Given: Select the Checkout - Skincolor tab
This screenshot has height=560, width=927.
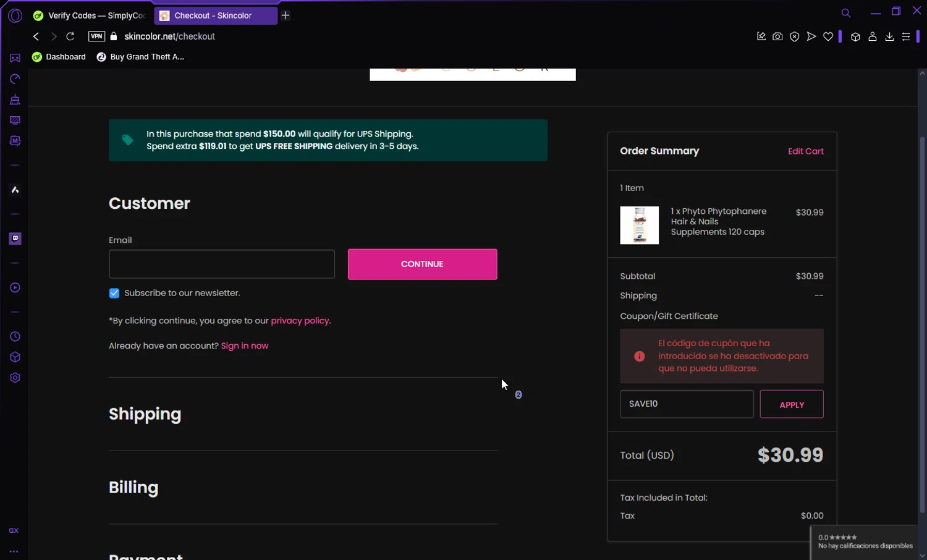Looking at the screenshot, I should tap(215, 15).
